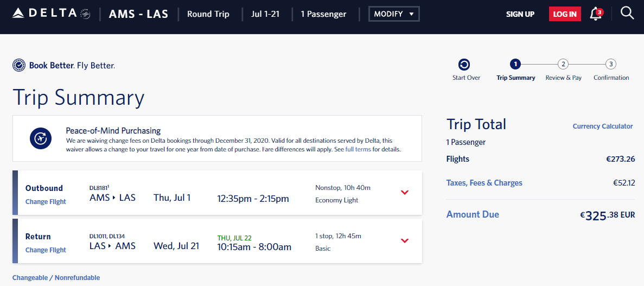This screenshot has width=644, height=286.
Task: Click the Peace-of-Mind airplane icon
Action: (41, 138)
